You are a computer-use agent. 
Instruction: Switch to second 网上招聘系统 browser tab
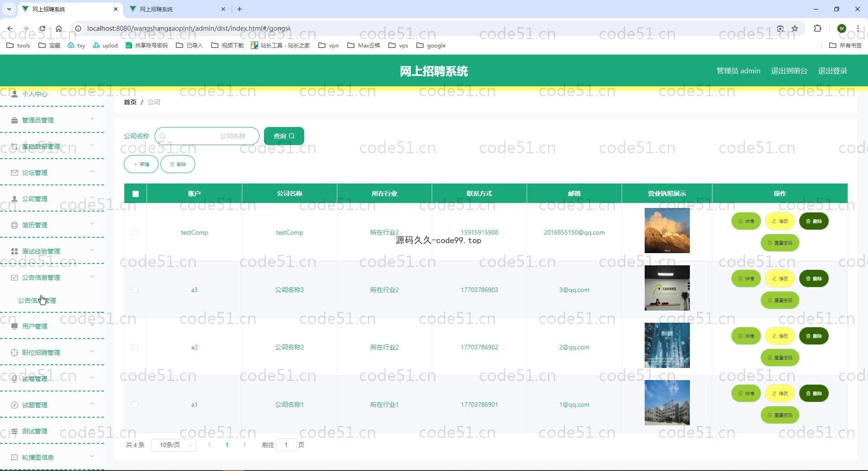coord(177,9)
